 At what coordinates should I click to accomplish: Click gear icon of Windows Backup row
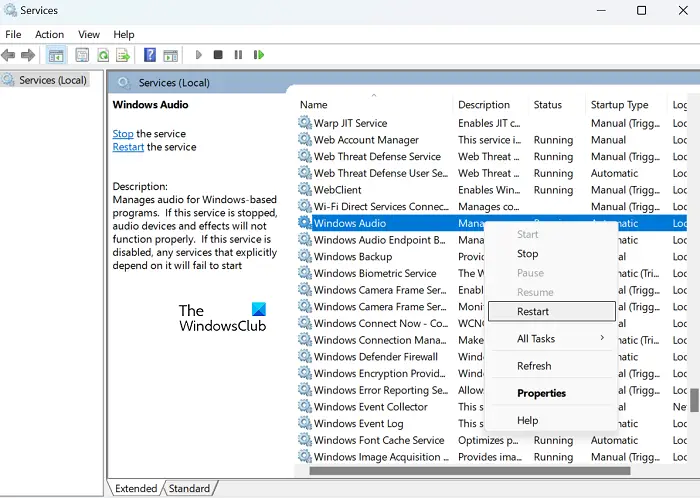click(x=305, y=256)
